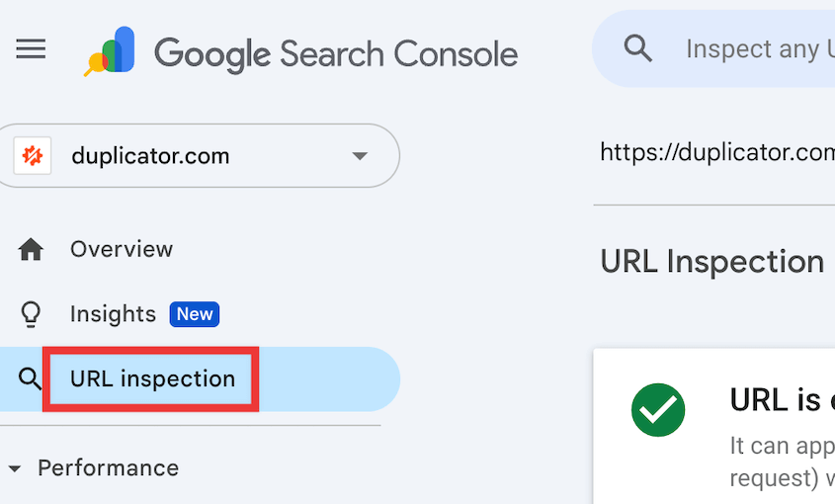Click the green checkmark status icon

tap(658, 408)
